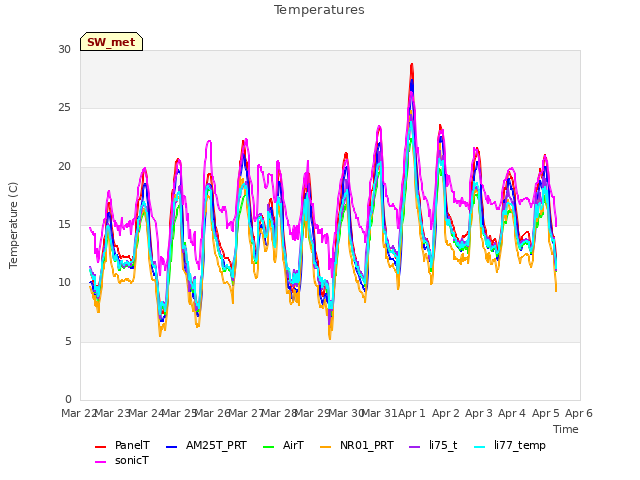The width and height of the screenshot is (640, 480).
Task: Click the 30 y-axis tick label
Action: tap(64, 50)
